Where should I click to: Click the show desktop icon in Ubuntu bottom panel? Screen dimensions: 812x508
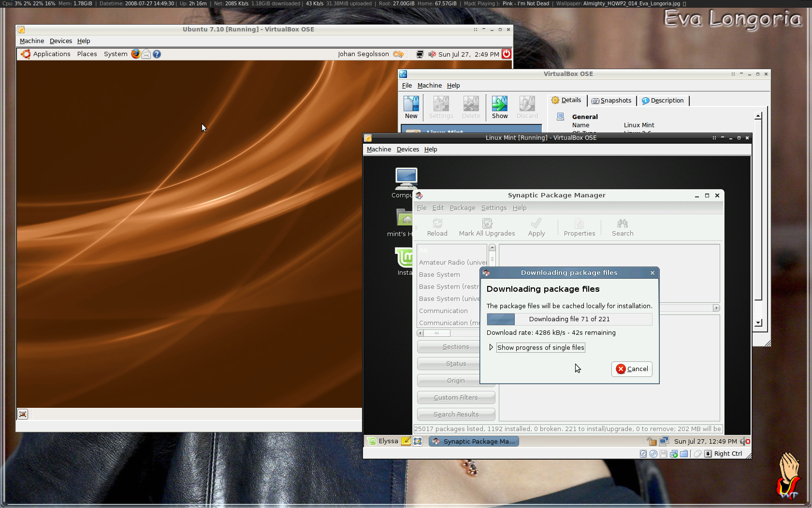(x=23, y=414)
